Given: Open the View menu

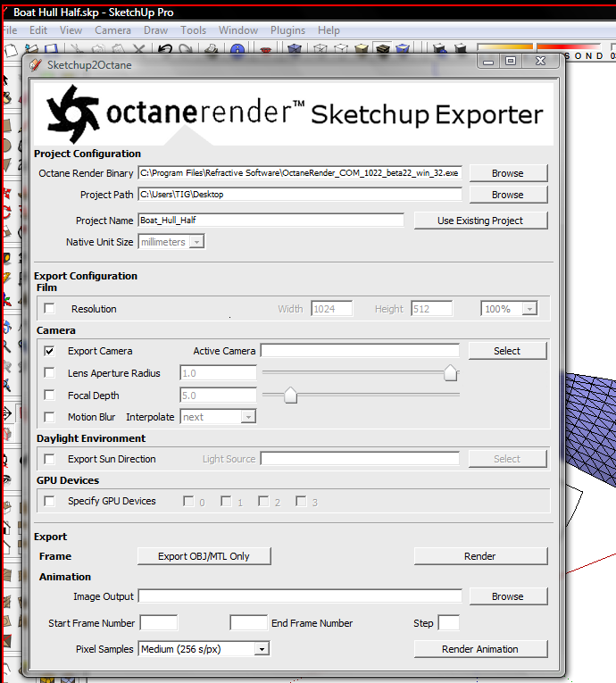Looking at the screenshot, I should coord(71,30).
